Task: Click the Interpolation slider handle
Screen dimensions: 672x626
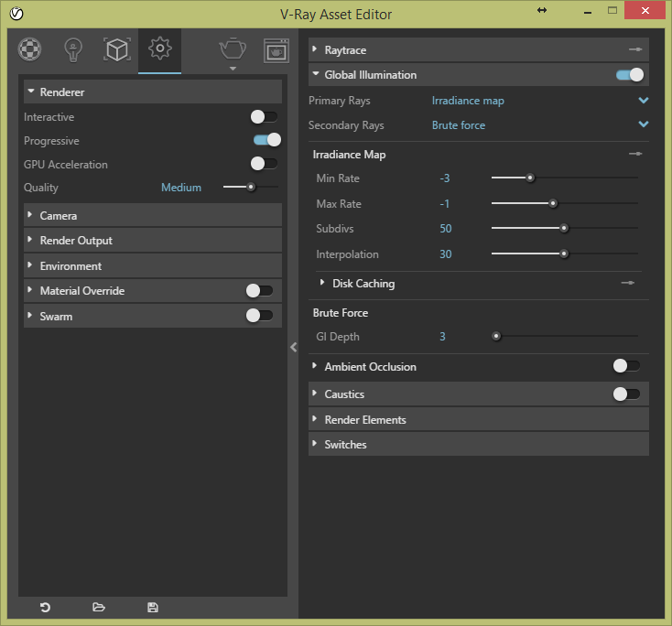Action: (x=565, y=254)
